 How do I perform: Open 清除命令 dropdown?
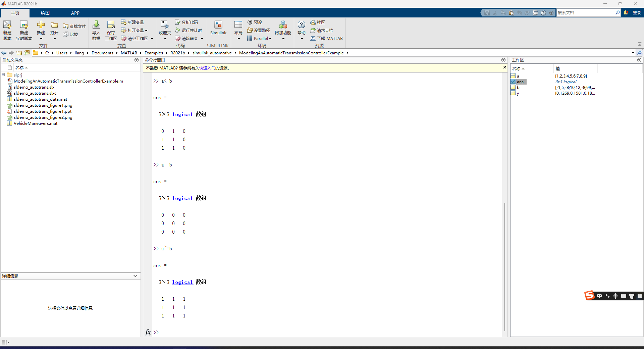click(x=202, y=39)
